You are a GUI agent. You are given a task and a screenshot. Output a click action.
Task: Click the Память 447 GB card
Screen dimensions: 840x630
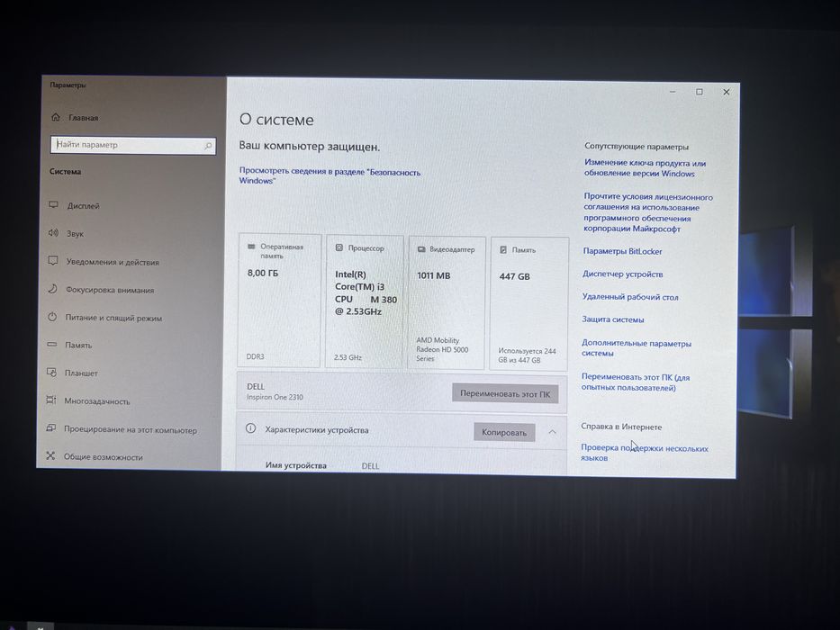[x=528, y=304]
